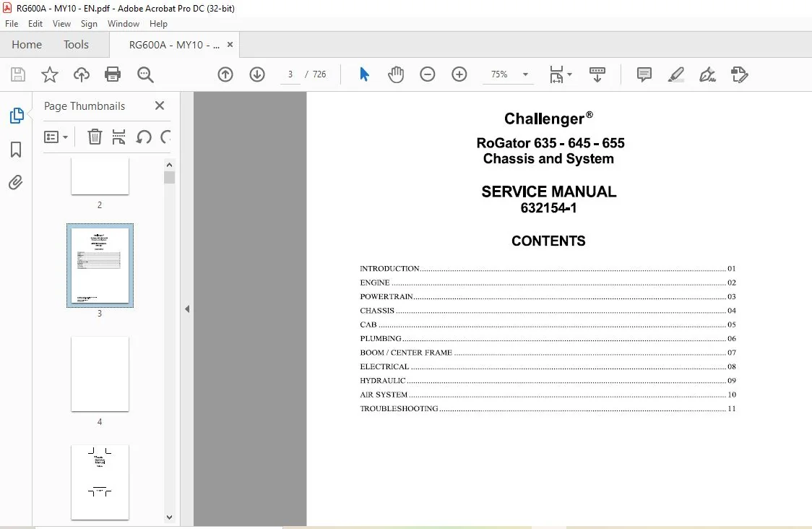The height and width of the screenshot is (529, 812).
Task: Add a sticky note comment
Action: [644, 74]
